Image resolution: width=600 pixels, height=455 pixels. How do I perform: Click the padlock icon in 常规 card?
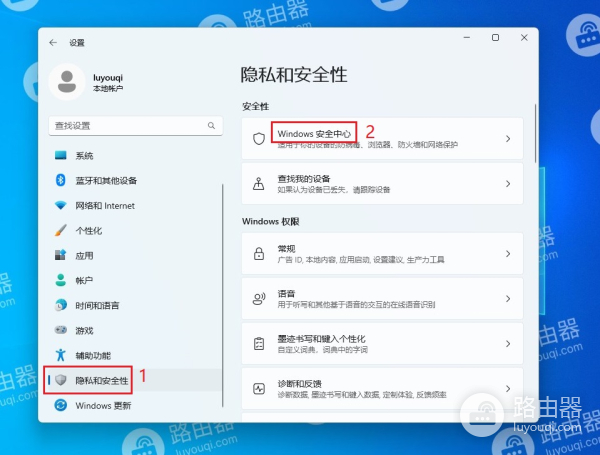259,254
